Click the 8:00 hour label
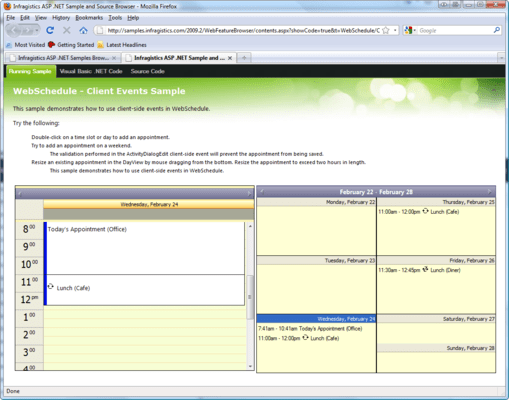 click(x=29, y=230)
